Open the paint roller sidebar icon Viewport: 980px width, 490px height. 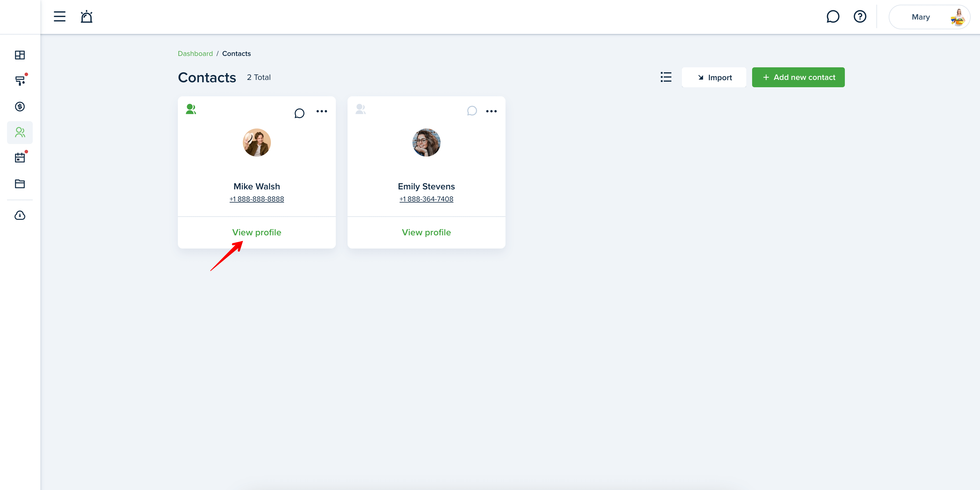point(20,81)
